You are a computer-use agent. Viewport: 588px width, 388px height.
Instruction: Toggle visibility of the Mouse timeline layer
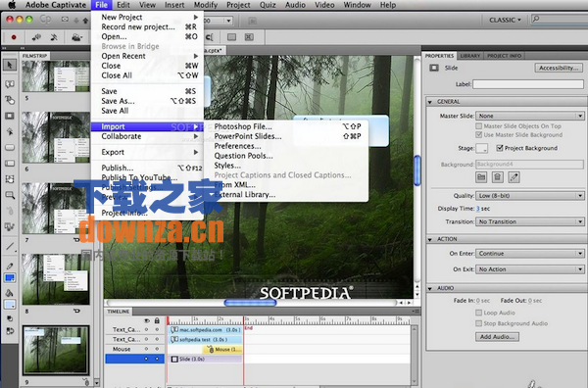(147, 349)
